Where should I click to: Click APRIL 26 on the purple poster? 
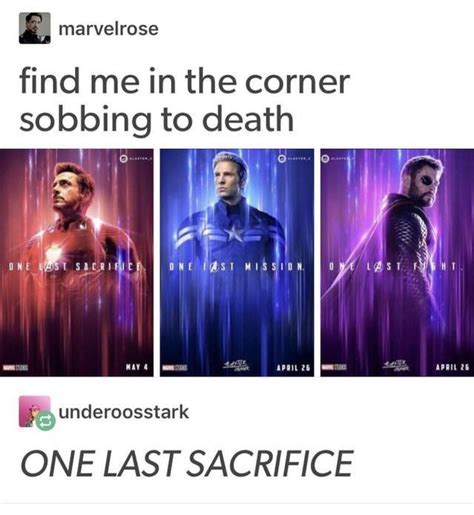pos(453,367)
